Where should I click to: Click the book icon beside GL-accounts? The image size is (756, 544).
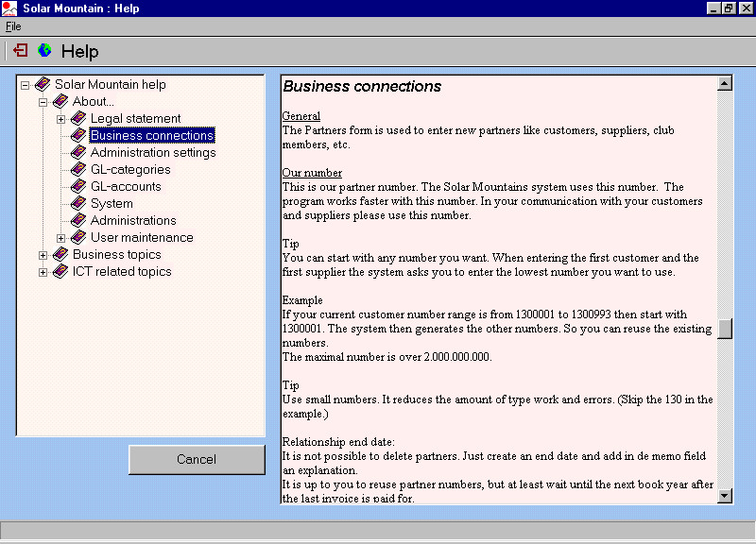[78, 186]
